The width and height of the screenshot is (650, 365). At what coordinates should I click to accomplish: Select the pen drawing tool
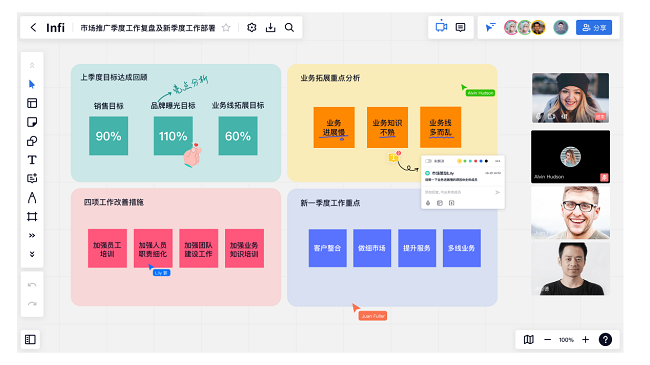tap(32, 197)
